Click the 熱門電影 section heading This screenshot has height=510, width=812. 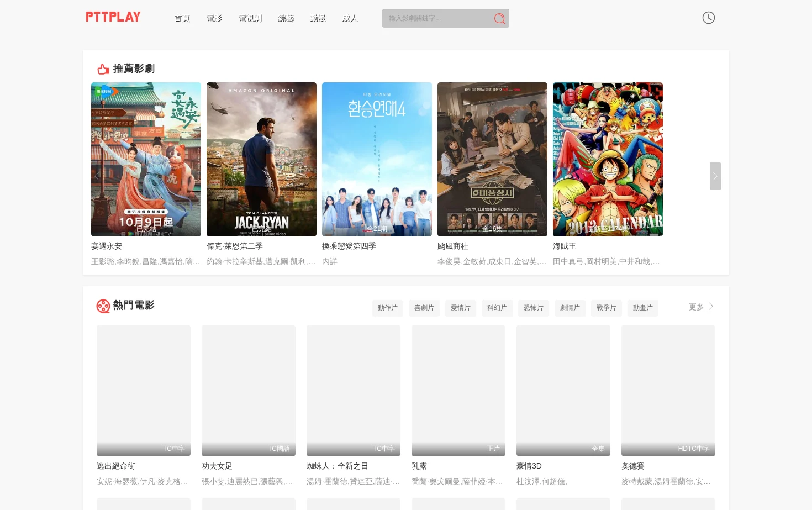click(134, 306)
